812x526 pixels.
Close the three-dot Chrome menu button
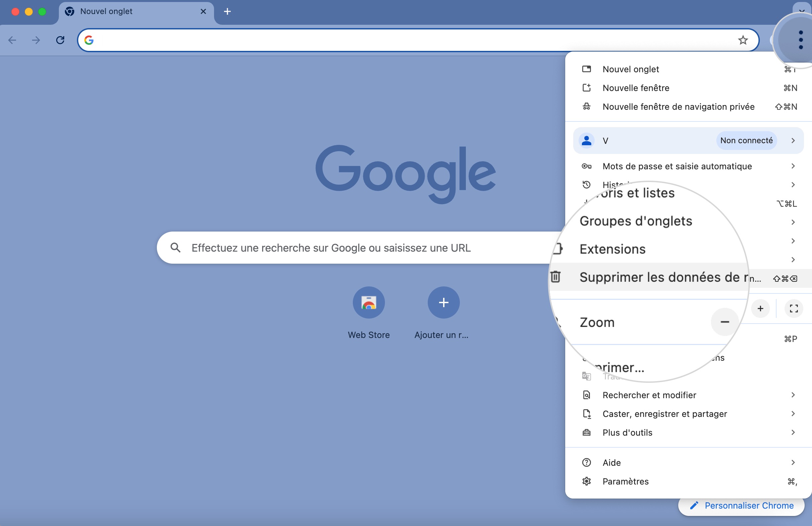pyautogui.click(x=800, y=40)
